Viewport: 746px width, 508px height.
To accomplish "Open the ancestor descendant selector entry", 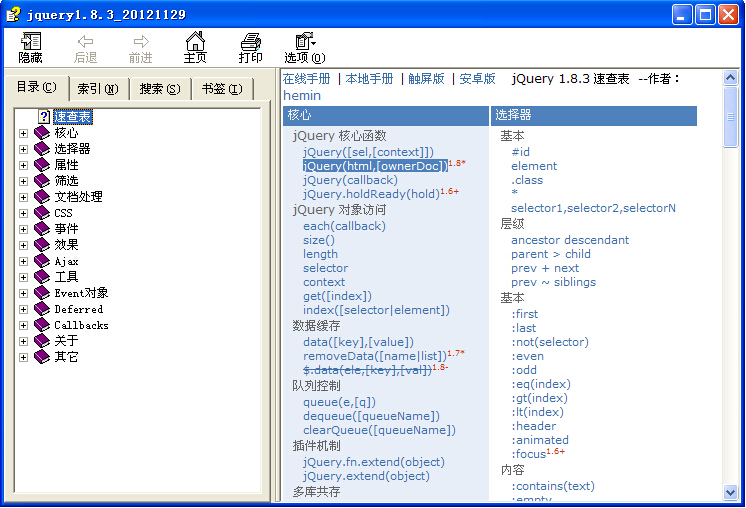I will (570, 240).
